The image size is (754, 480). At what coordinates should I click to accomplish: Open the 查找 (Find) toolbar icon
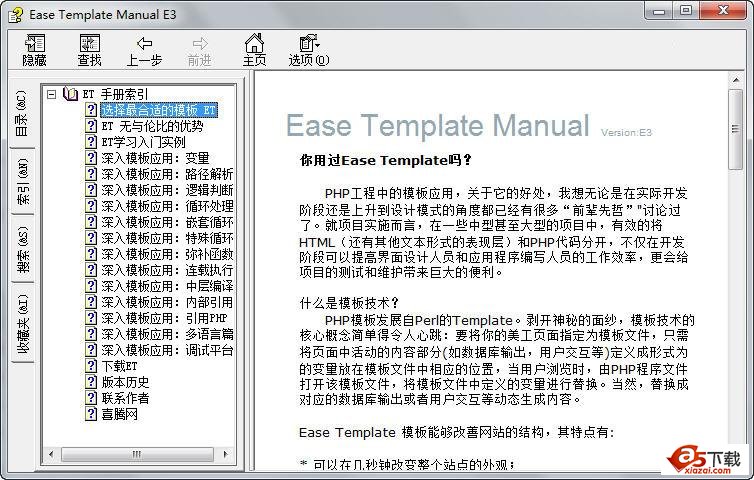[x=90, y=43]
